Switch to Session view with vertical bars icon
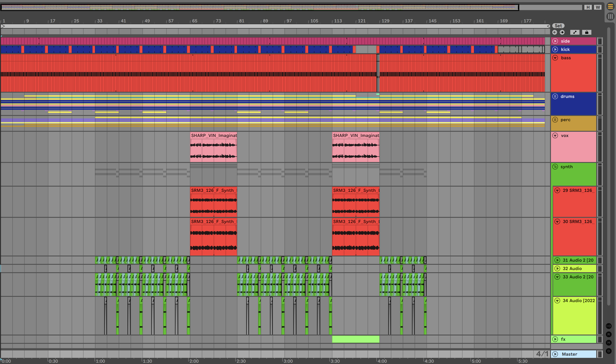616x364 pixels. (x=610, y=16)
